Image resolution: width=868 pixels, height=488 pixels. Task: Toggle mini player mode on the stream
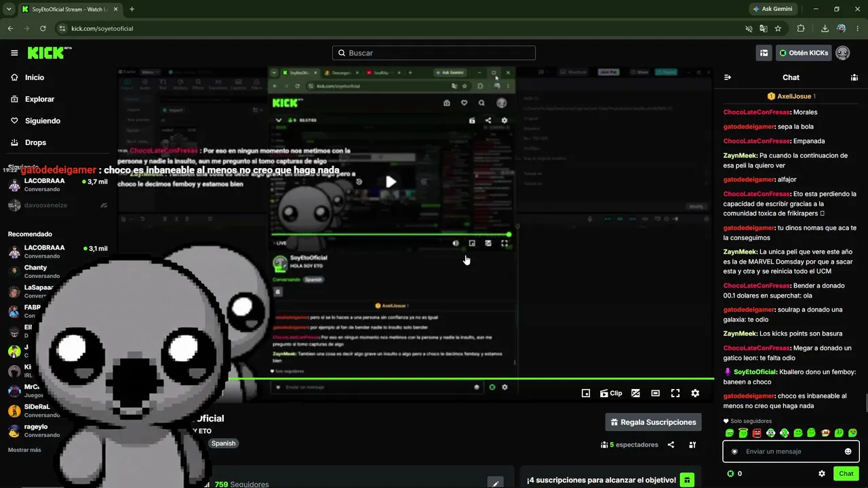586,393
